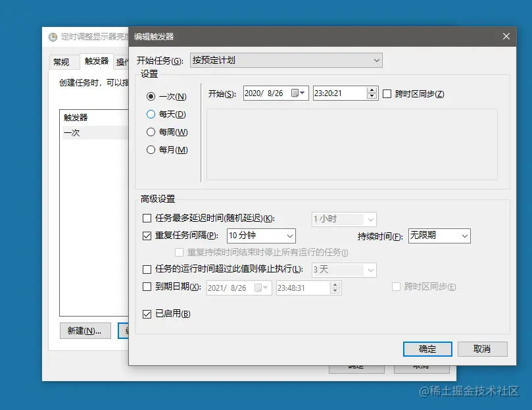Expand the 10 分钟 repeat interval dropdown
Viewport: 532px width, 410px height.
point(261,236)
